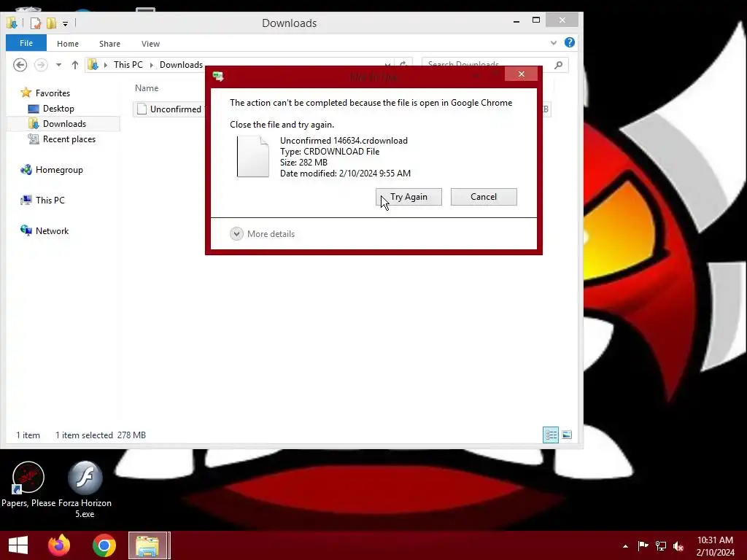Viewport: 747px width, 560px height.
Task: Open the taskbar clock and date
Action: [715, 546]
